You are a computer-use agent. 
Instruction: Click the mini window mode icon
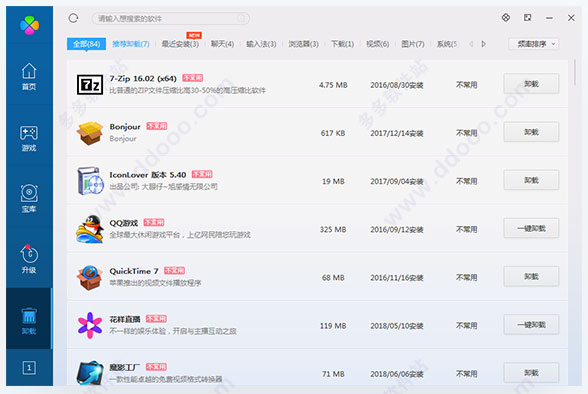coord(527,18)
